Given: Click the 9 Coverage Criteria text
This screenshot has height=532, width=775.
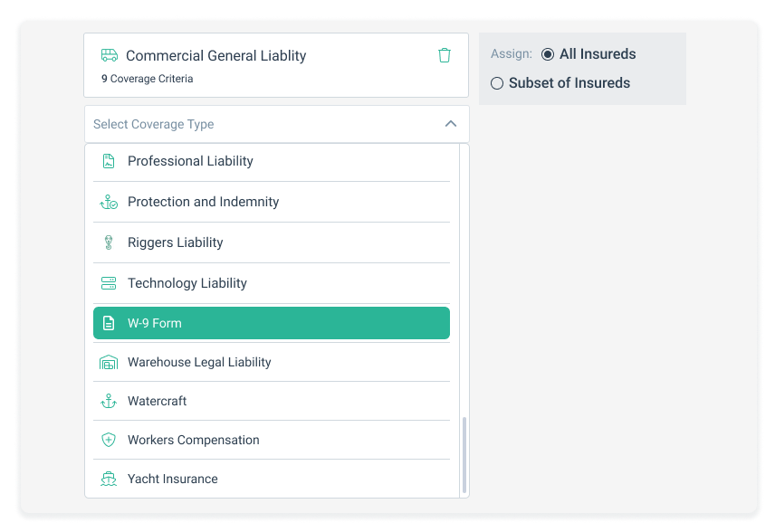Looking at the screenshot, I should [147, 79].
